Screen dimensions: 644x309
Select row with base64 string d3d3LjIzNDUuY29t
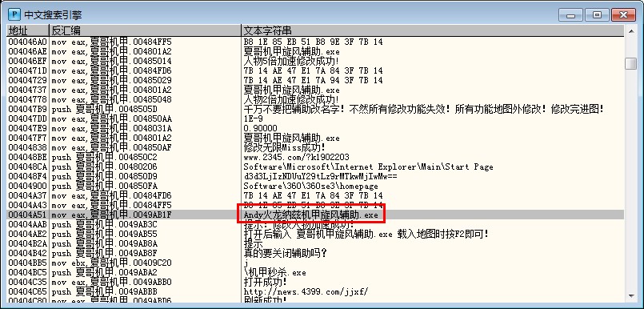coord(315,176)
